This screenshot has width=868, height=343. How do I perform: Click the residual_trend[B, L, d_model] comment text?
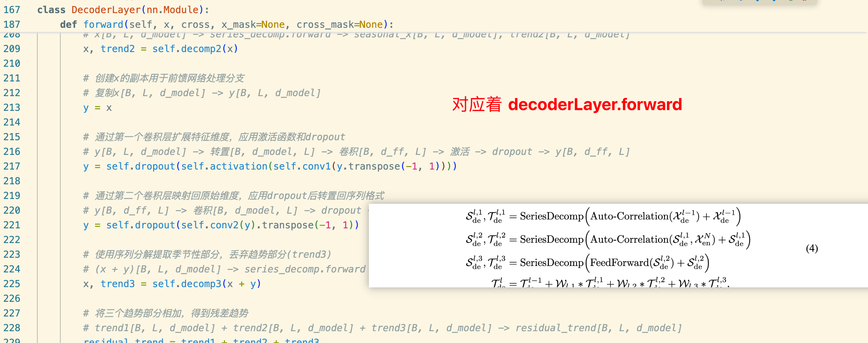[598, 328]
